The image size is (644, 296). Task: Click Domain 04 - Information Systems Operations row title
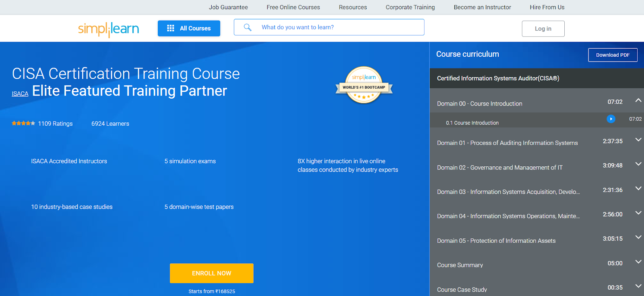508,216
